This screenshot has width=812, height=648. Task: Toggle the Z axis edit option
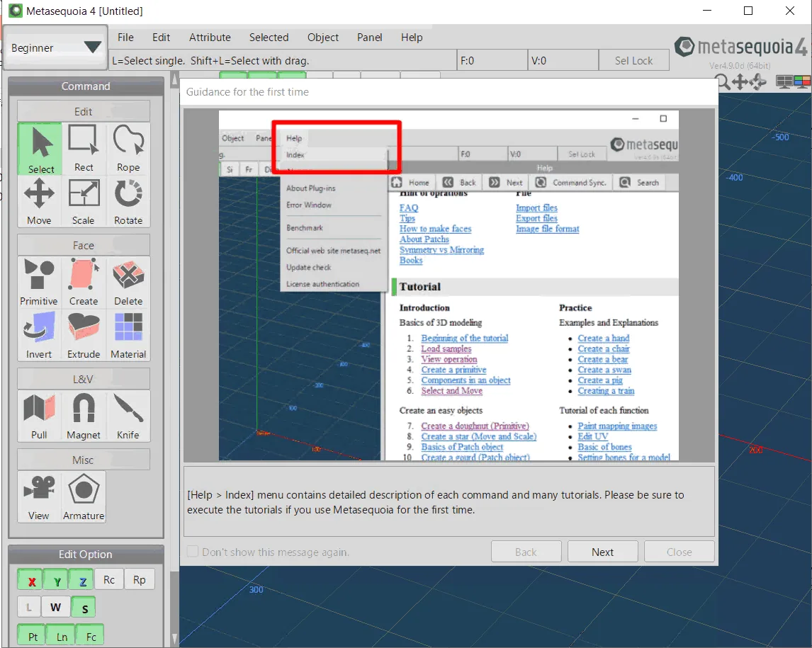82,581
